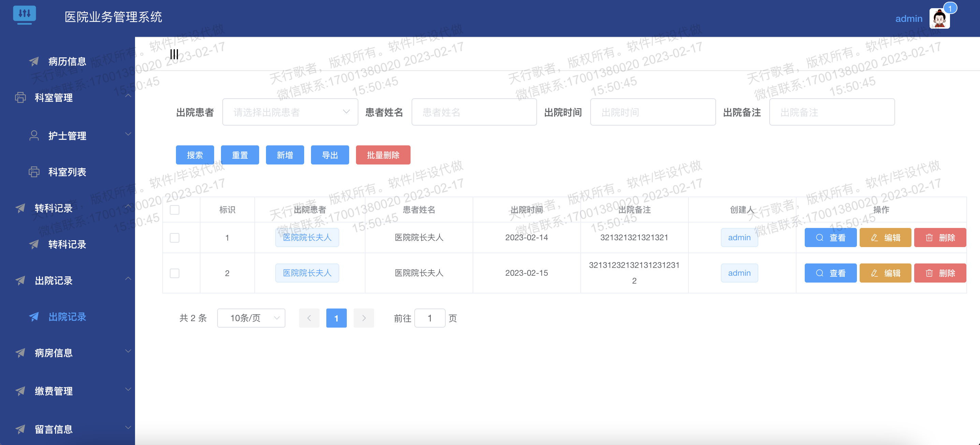Screen dimensions: 980x445
Task: Click the 批量删除 batch delete button
Action: [x=383, y=155]
